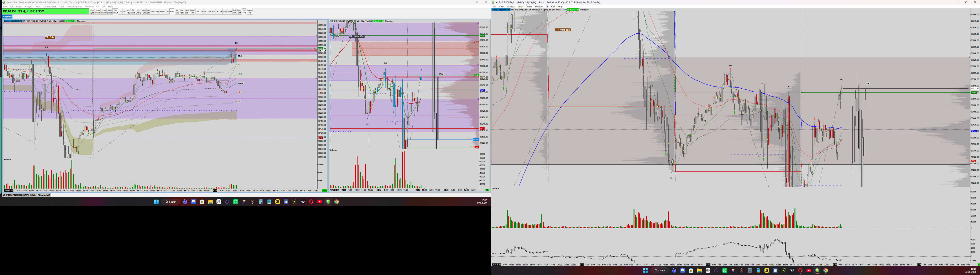Select the Text drawing tool
Screen dimensions: 980x275
pos(167,12)
